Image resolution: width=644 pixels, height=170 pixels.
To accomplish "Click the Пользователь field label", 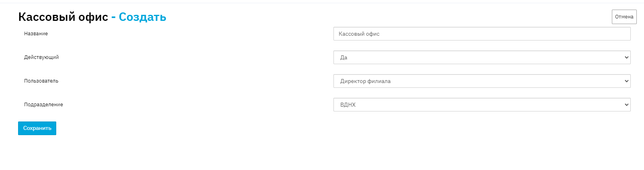I will [x=41, y=81].
